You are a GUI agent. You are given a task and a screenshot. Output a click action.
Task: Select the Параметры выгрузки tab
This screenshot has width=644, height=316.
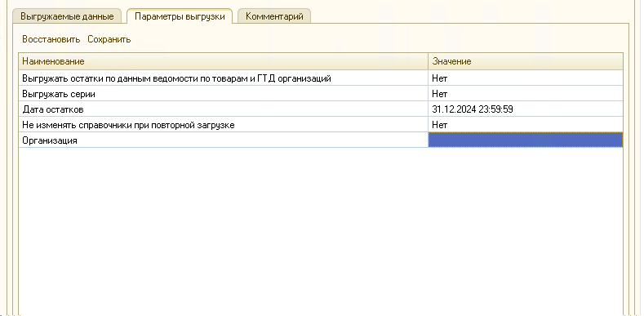pyautogui.click(x=180, y=16)
